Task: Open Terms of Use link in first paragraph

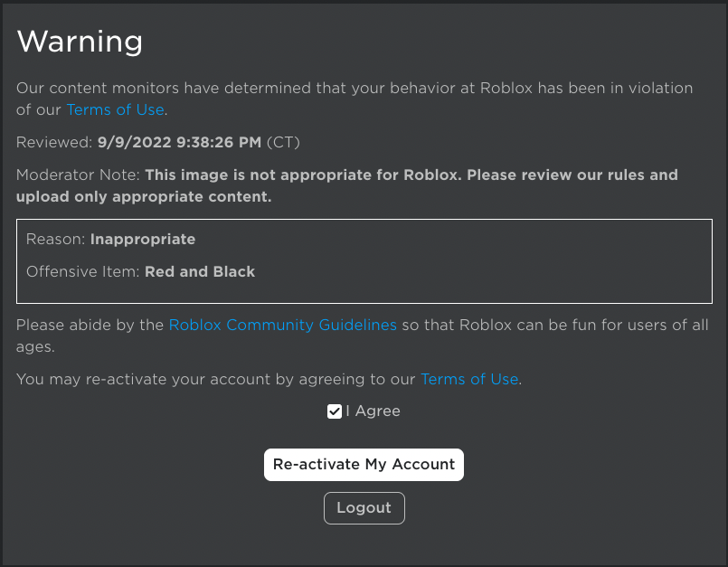Action: (x=115, y=109)
